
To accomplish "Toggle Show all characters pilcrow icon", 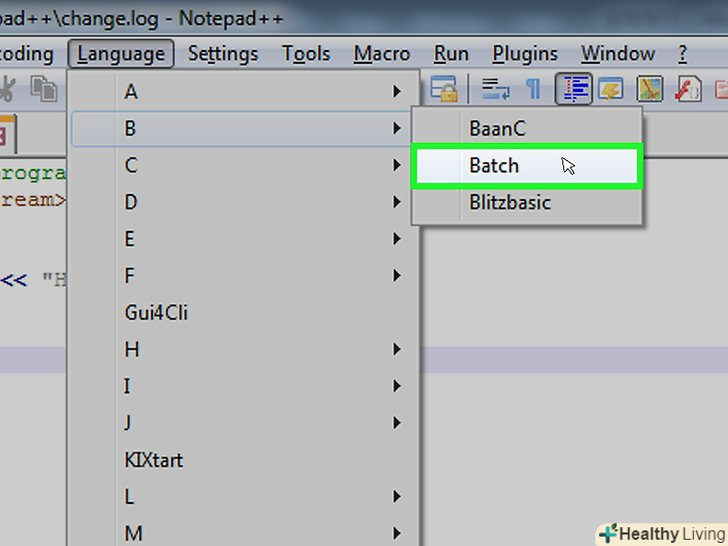I will (533, 89).
